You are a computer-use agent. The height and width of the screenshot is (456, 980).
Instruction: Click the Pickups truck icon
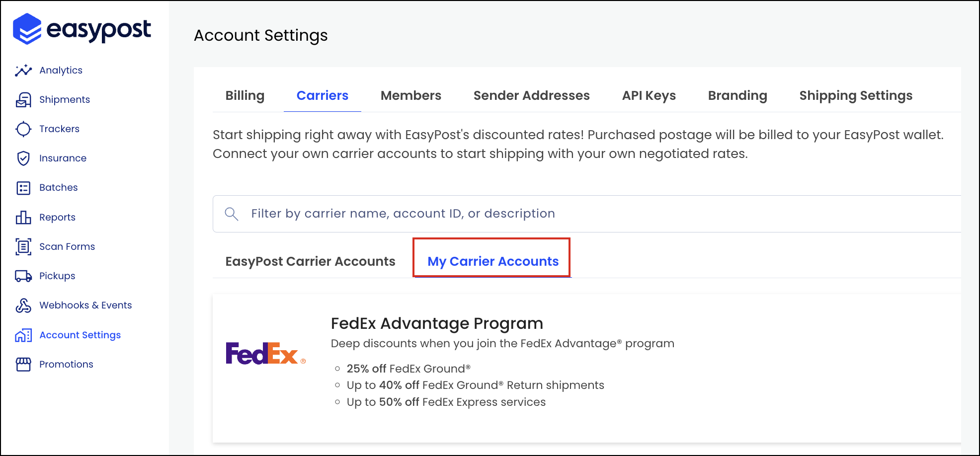coord(23,276)
